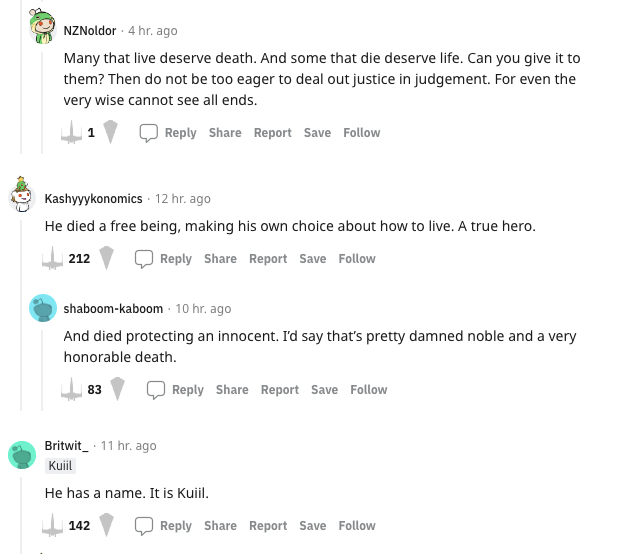Follow Britwit_'s comment thread
The width and height of the screenshot is (632, 554).
357,525
